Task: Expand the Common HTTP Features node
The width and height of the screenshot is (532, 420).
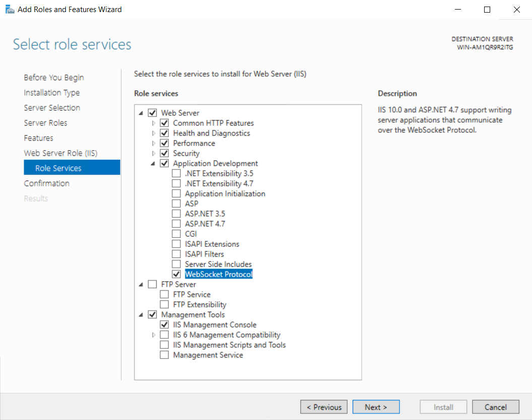Action: tap(154, 123)
